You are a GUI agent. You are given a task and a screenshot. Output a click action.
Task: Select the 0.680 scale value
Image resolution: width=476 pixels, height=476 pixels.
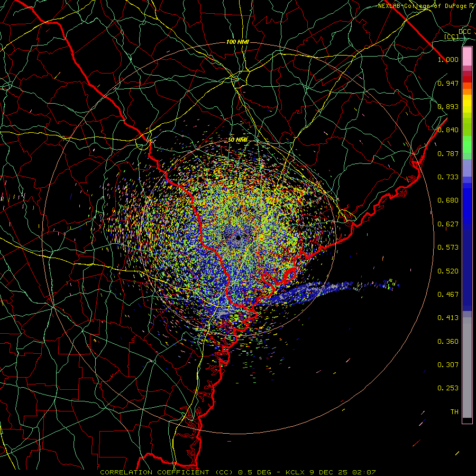point(448,200)
